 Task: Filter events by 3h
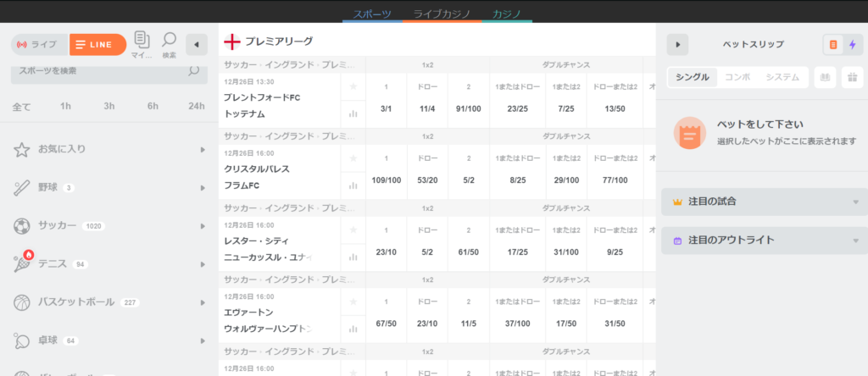pyautogui.click(x=109, y=106)
